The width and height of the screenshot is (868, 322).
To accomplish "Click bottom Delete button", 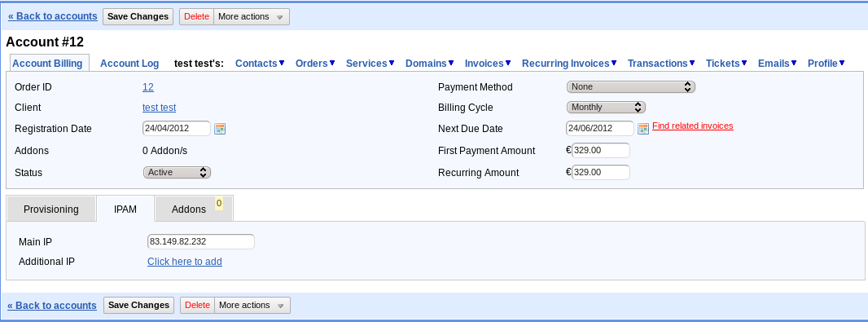I will coord(198,306).
